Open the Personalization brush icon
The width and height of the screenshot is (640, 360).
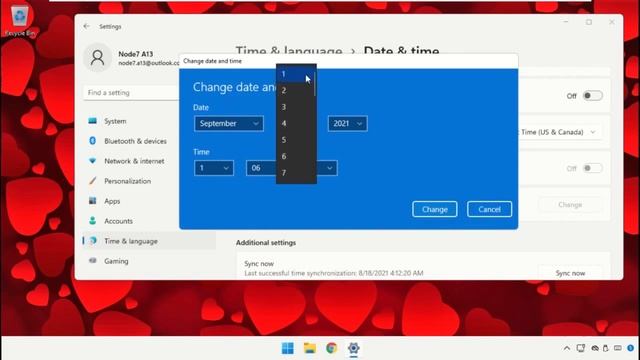click(93, 181)
